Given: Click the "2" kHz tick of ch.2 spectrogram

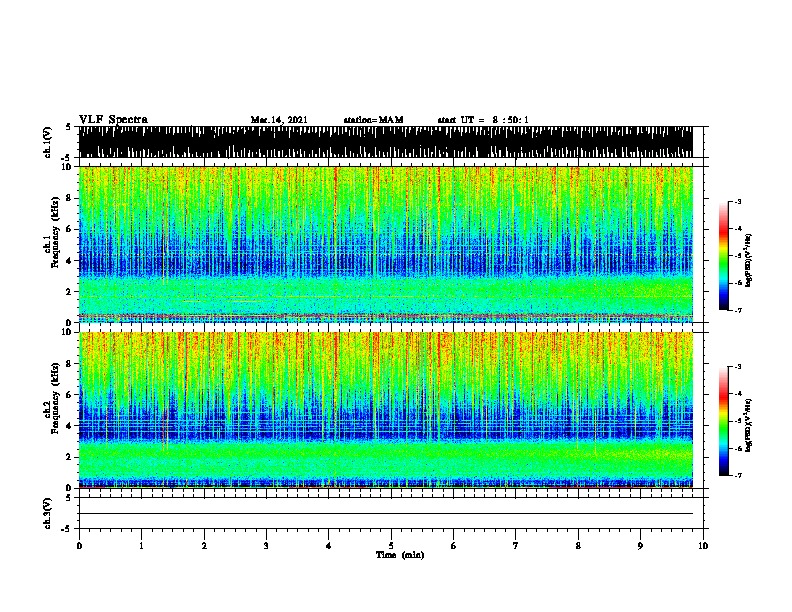Looking at the screenshot, I should coord(69,457).
